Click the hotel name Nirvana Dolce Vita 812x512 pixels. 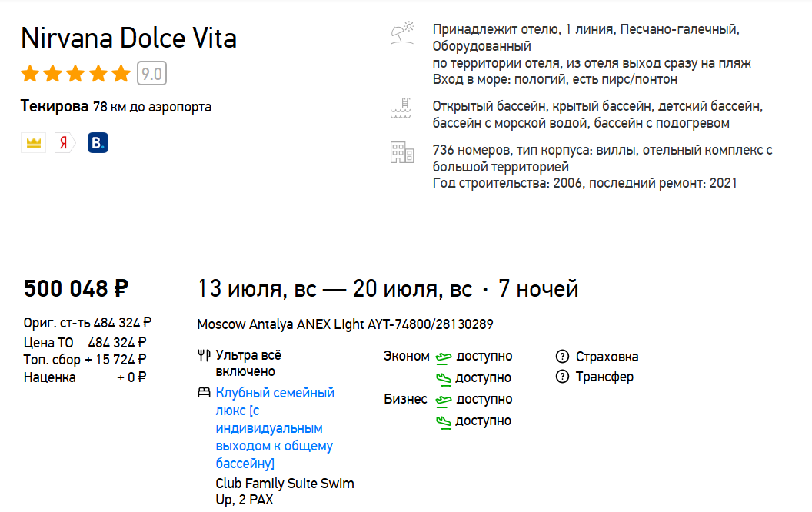128,38
